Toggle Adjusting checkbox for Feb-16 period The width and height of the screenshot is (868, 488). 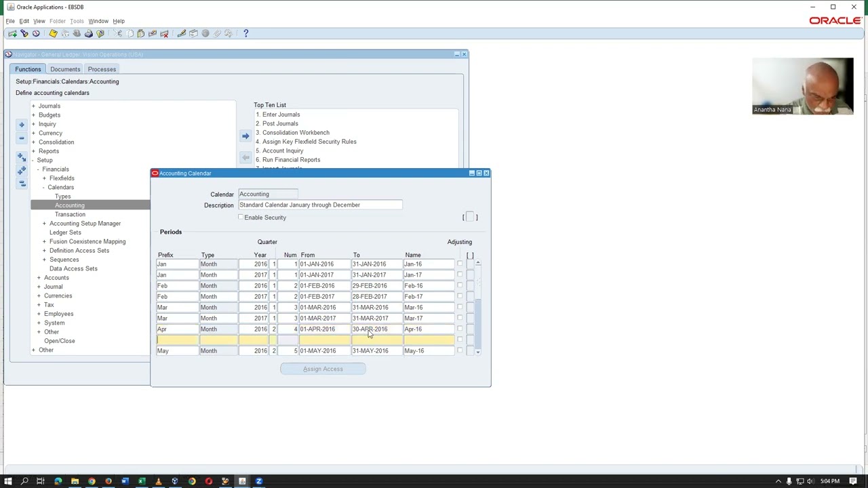460,285
